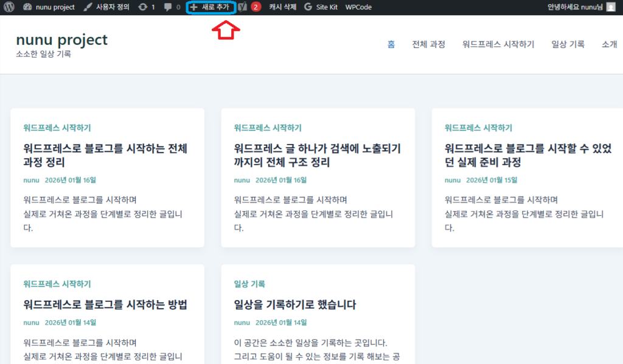Screen dimensions: 623x364
Task: Open the 사용자 정의 customizer brush icon
Action: (x=88, y=7)
